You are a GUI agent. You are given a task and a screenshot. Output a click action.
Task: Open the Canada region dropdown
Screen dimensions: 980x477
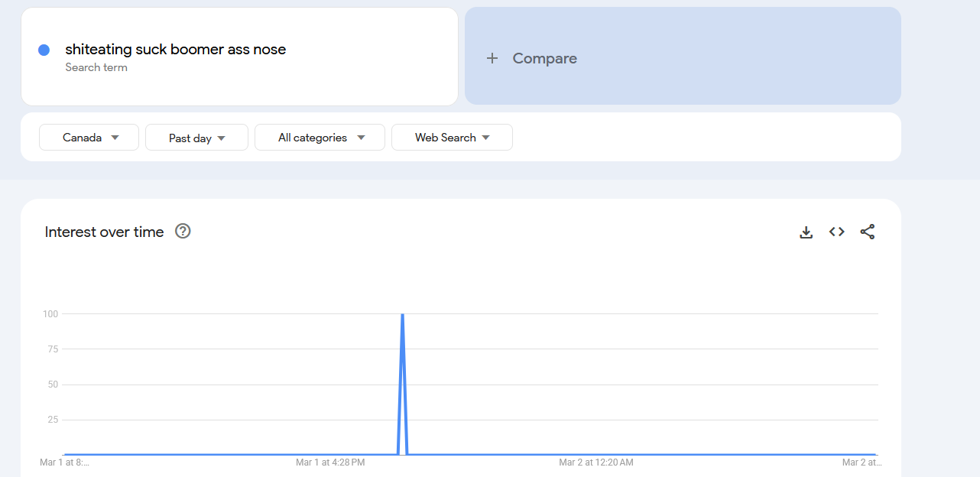point(89,138)
